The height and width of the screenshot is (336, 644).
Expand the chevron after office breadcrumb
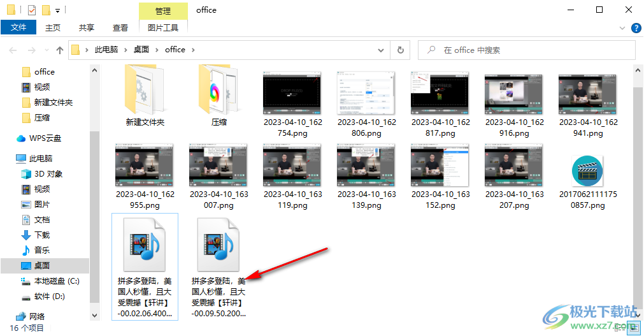coord(193,50)
